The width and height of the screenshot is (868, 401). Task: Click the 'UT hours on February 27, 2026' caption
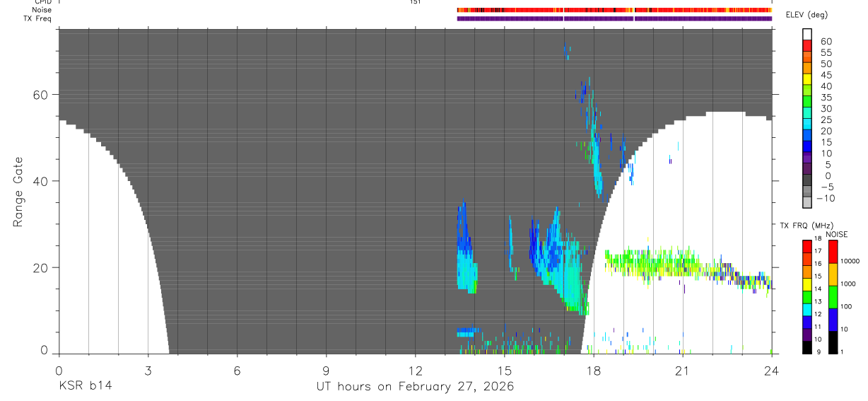pos(415,387)
